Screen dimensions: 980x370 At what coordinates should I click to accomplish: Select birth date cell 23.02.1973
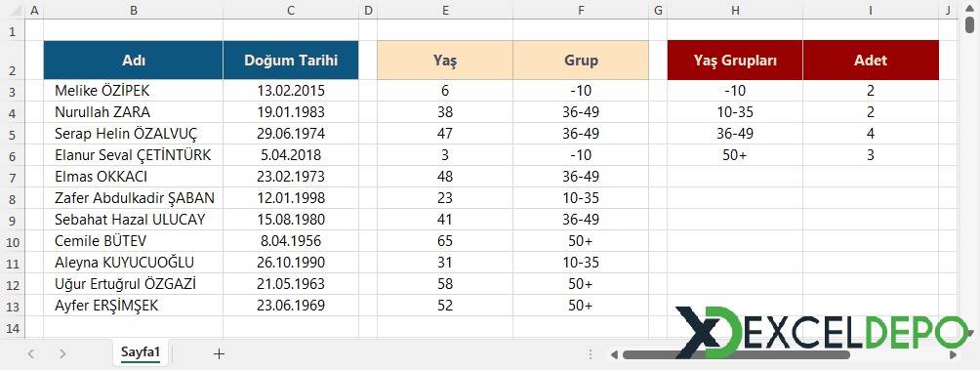(x=291, y=177)
